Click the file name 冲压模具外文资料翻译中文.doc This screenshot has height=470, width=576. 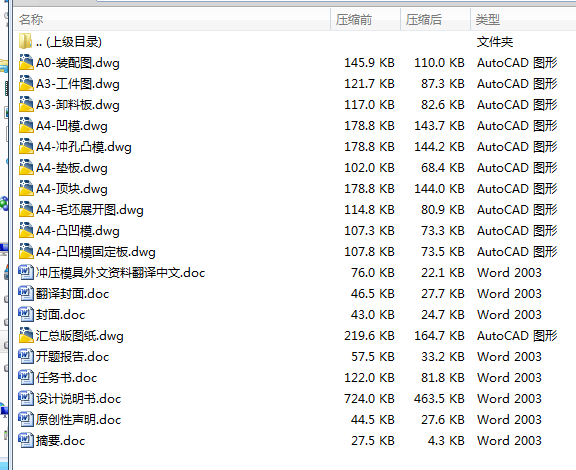(x=120, y=272)
